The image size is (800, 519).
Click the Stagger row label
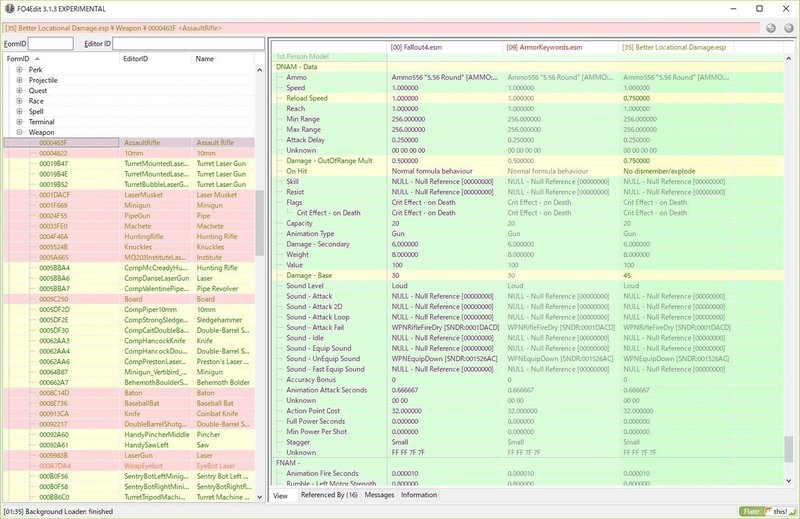coord(298,442)
